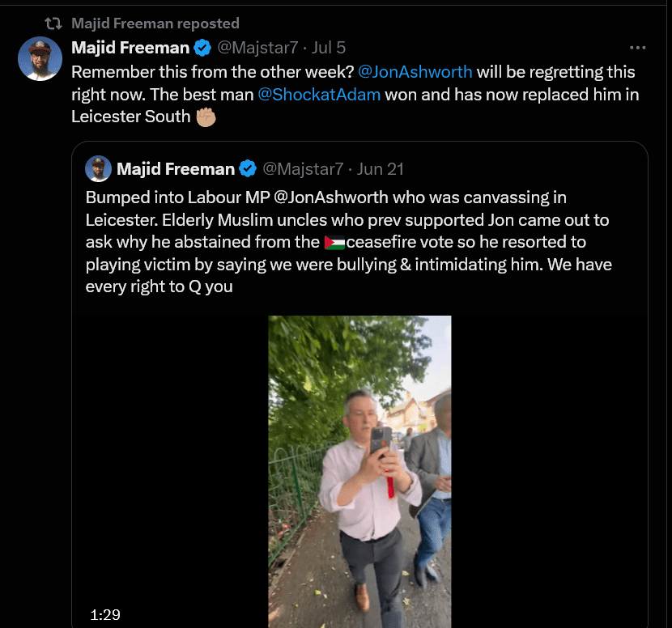
Task: Open the three-dot more options menu
Action: (638, 48)
